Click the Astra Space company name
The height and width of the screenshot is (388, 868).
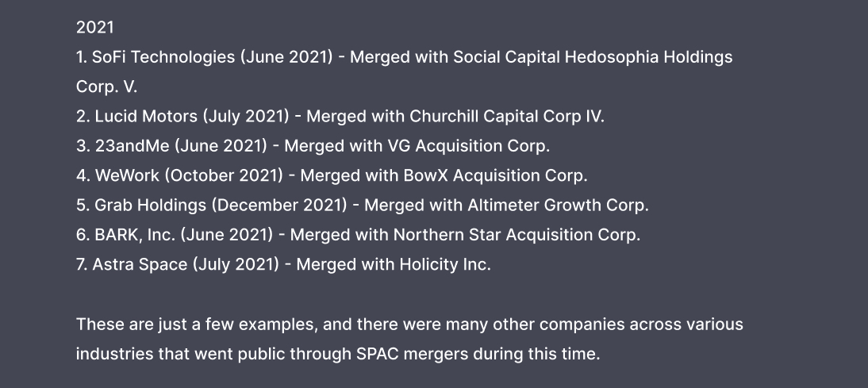click(x=140, y=264)
